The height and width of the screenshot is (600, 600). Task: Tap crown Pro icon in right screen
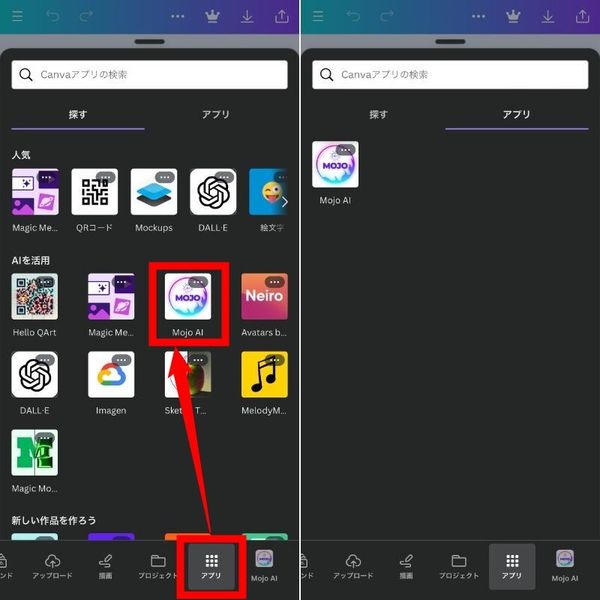(513, 16)
